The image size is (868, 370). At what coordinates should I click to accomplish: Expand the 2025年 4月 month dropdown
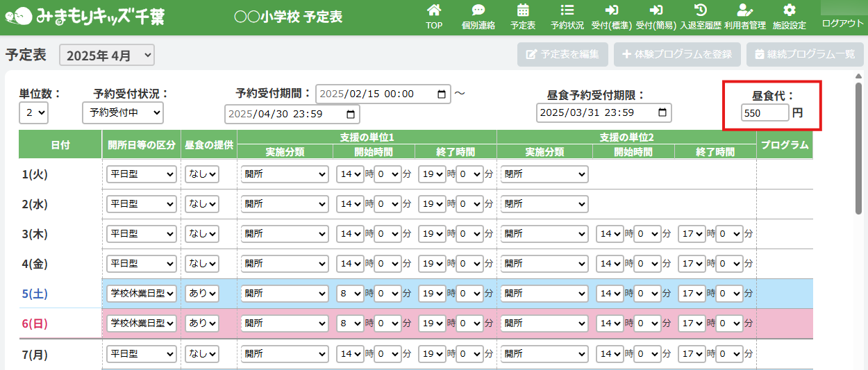(x=107, y=56)
